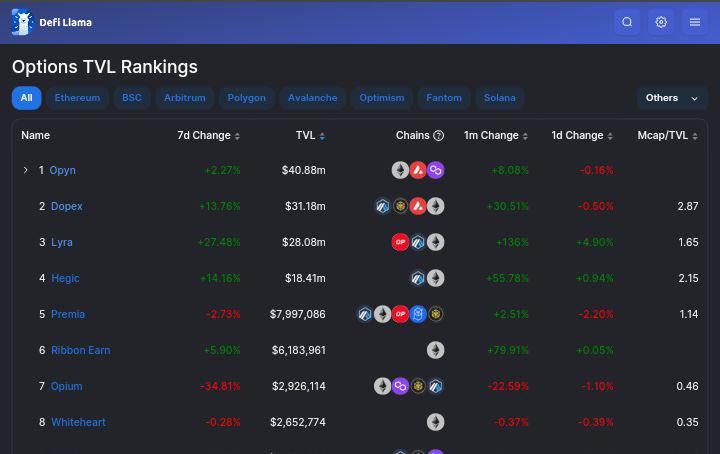Click Polygon chain icon in Opyn row
Viewport: 720px width, 454px height.
click(x=435, y=170)
